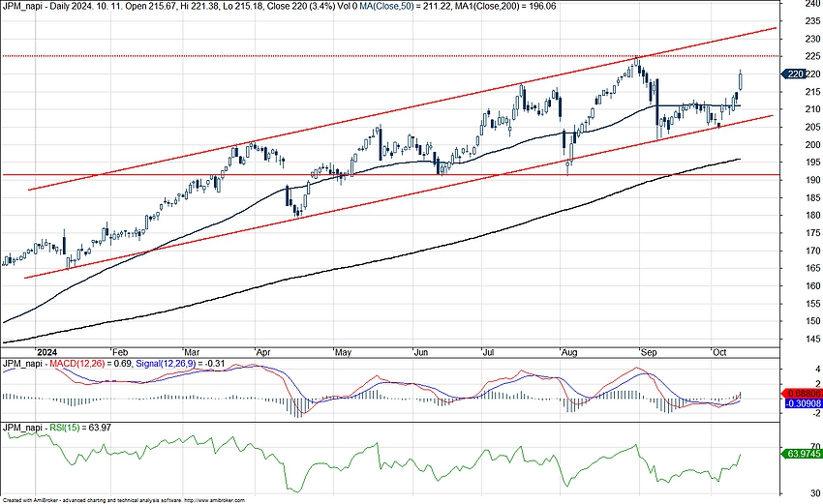823x504 pixels.
Task: Click the 'JPM_napi - Daily' chart title
Action: (35, 6)
